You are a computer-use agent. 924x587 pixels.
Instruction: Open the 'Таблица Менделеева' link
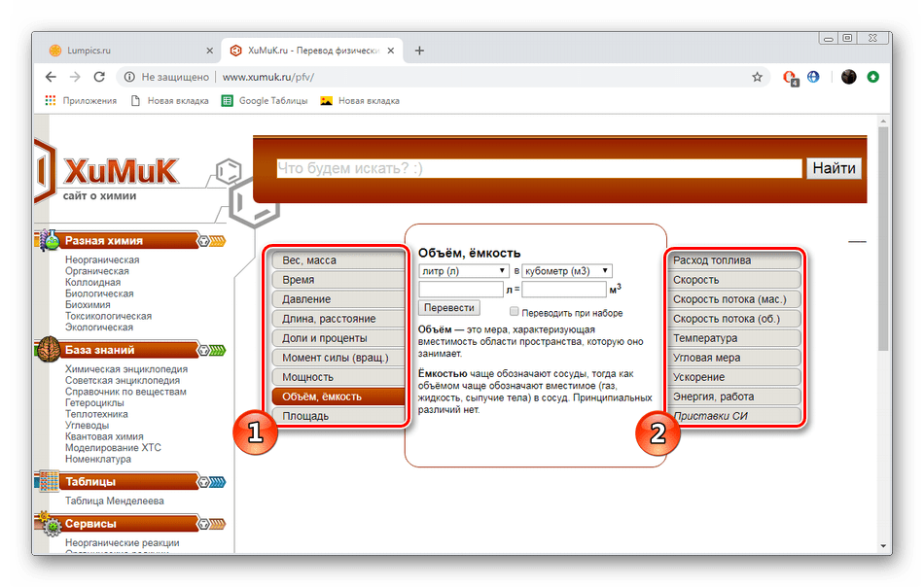click(x=115, y=501)
